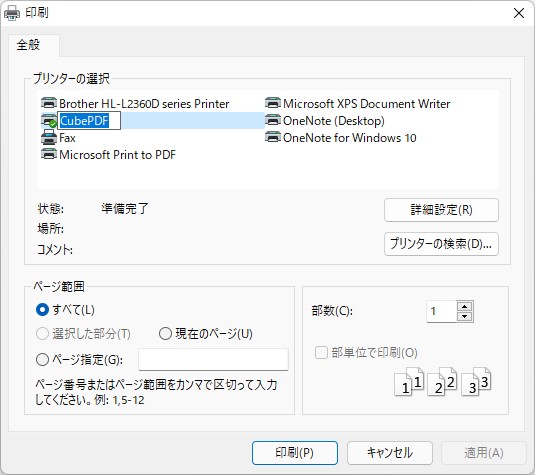The width and height of the screenshot is (535, 475).
Task: Click the CubePDF name edit box
Action: tap(89, 120)
